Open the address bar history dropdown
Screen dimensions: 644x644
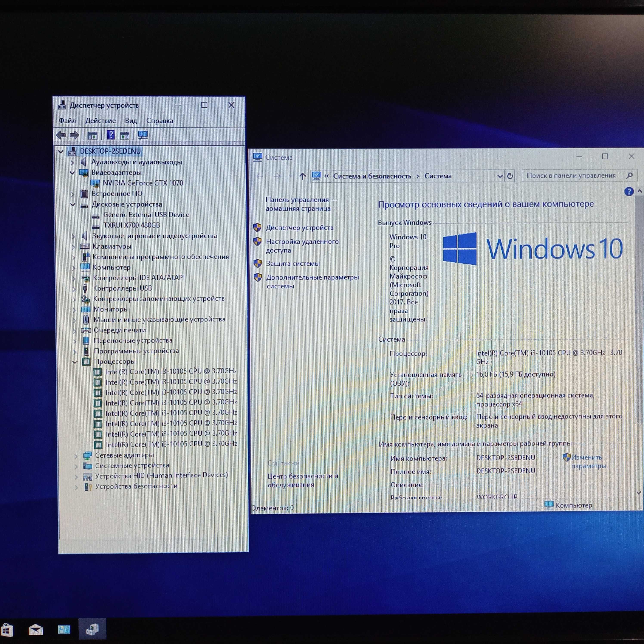500,176
